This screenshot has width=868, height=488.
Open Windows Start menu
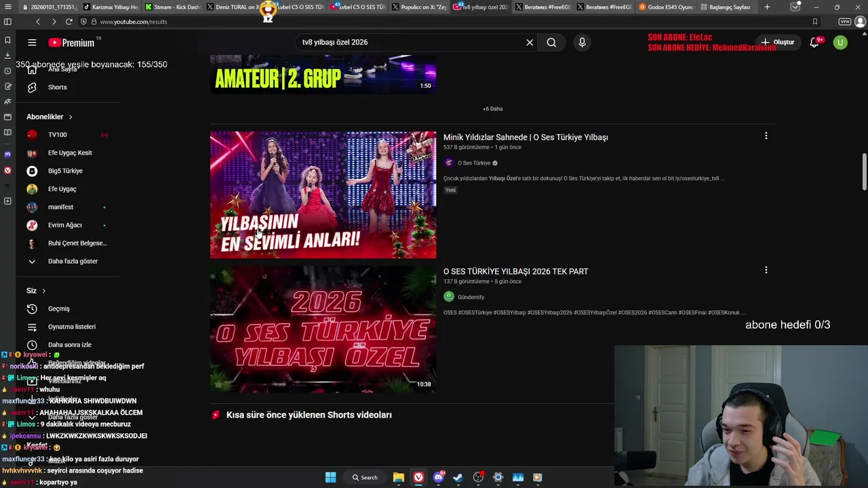(330, 477)
